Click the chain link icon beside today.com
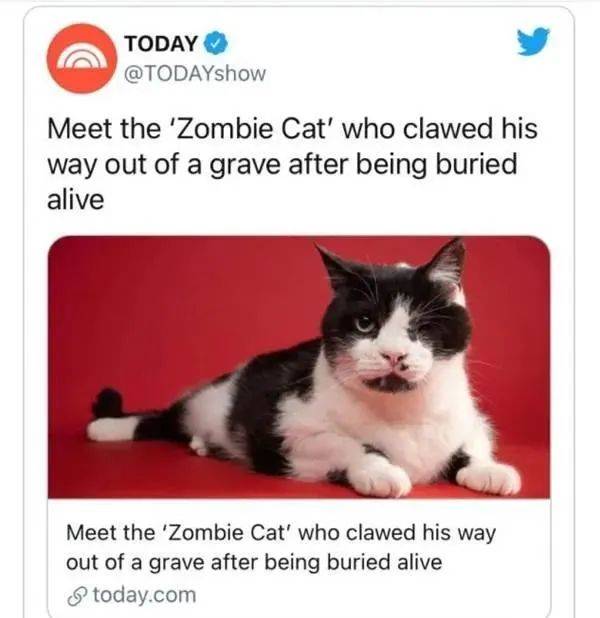Viewport: 600px width, 618px height. point(77,596)
